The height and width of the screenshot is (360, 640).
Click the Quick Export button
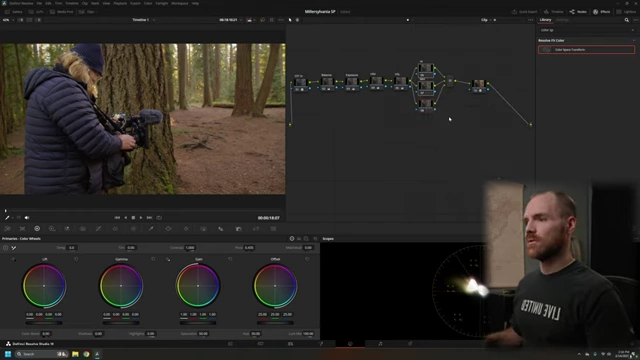(x=525, y=12)
